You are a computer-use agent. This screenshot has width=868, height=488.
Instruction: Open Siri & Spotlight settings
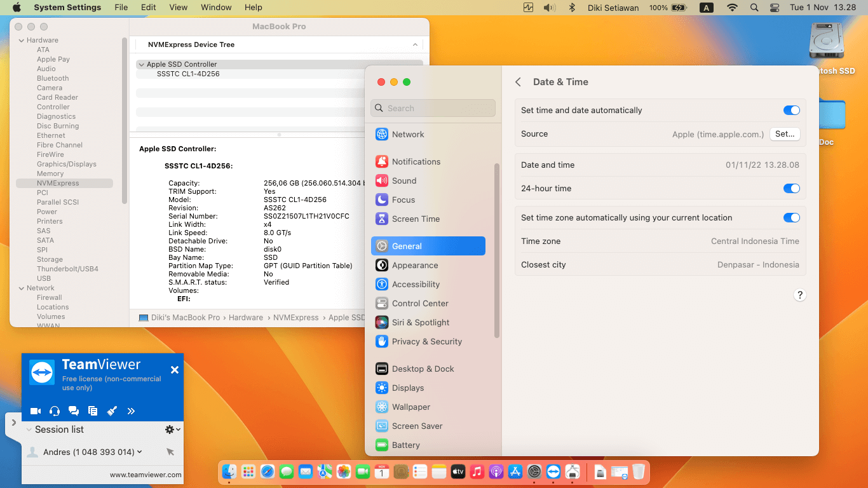tap(428, 322)
